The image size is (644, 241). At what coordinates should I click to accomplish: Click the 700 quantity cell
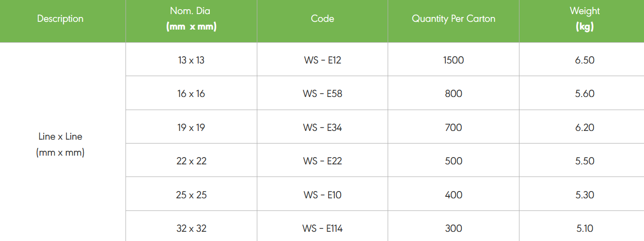pyautogui.click(x=454, y=128)
